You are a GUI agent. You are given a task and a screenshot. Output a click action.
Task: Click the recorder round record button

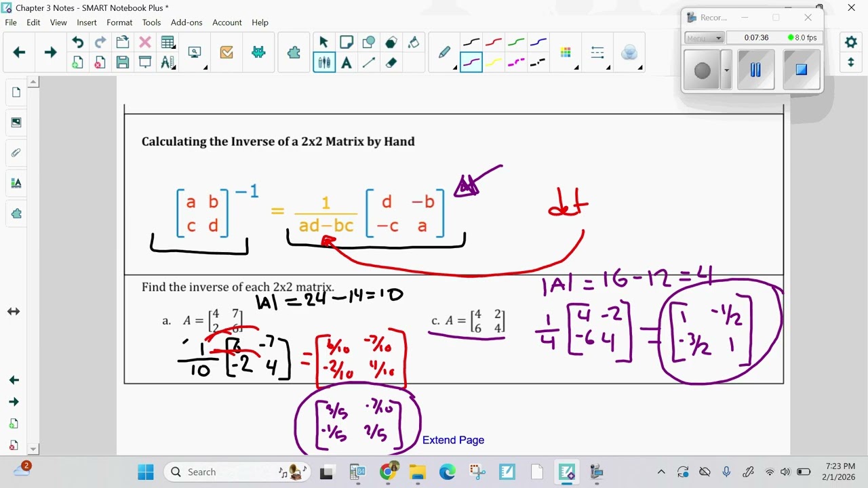coord(703,70)
